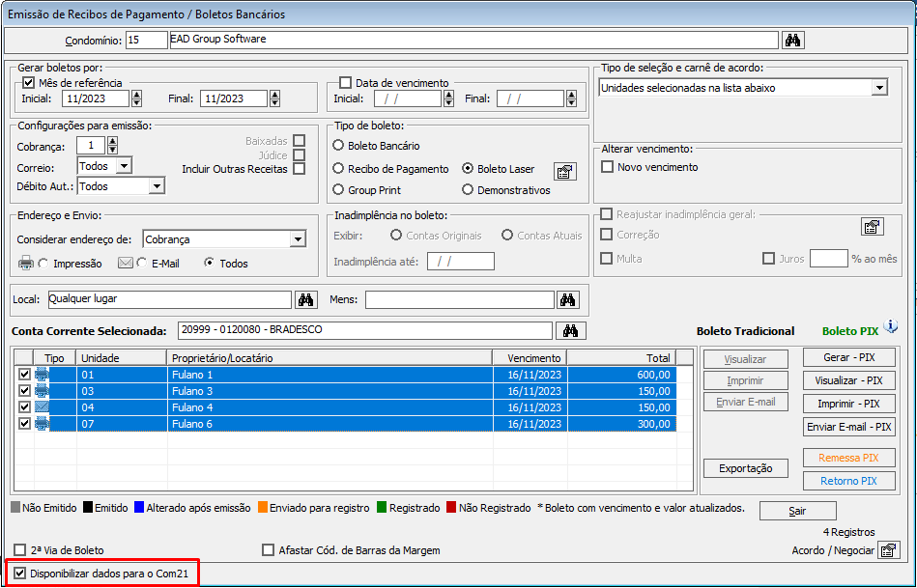917x588 pixels.
Task: Click Exportação button
Action: [x=746, y=468]
